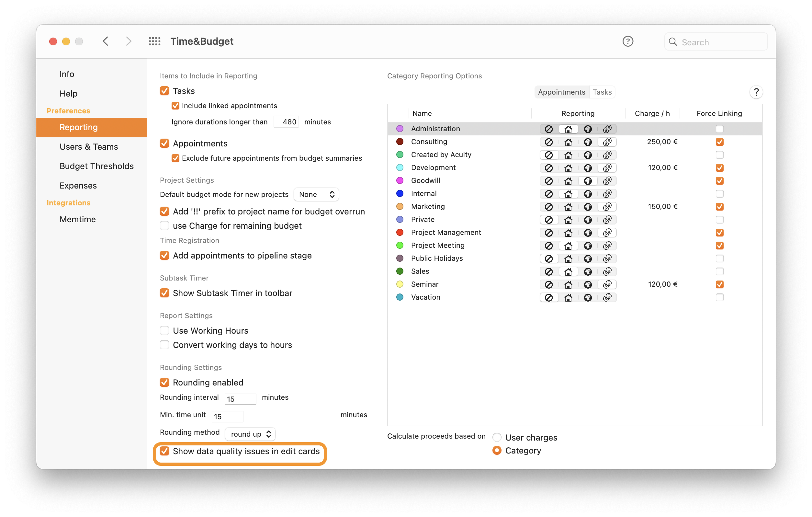
Task: Open the show-all grid icon
Action: tap(154, 41)
